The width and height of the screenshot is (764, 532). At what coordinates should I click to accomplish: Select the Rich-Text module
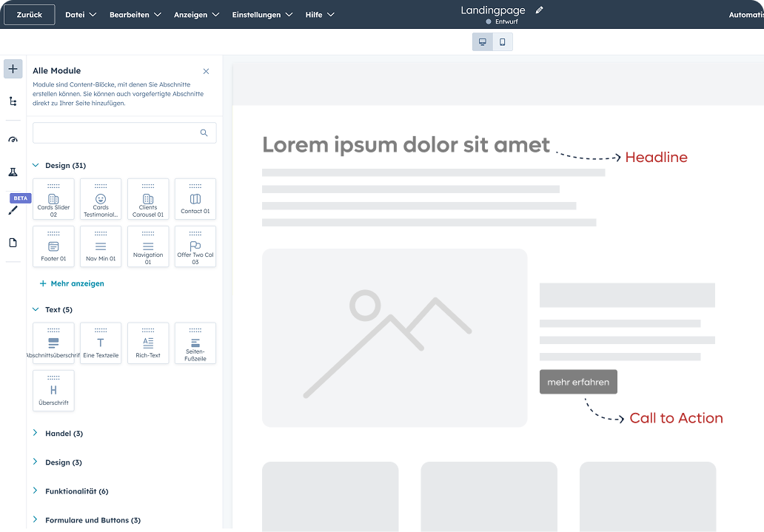pyautogui.click(x=148, y=343)
